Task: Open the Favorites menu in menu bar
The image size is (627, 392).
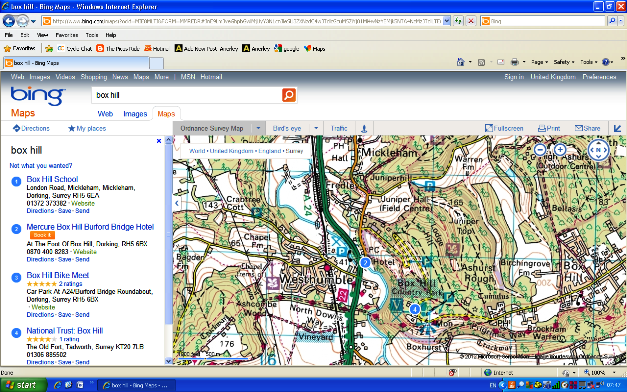Action: coord(66,35)
